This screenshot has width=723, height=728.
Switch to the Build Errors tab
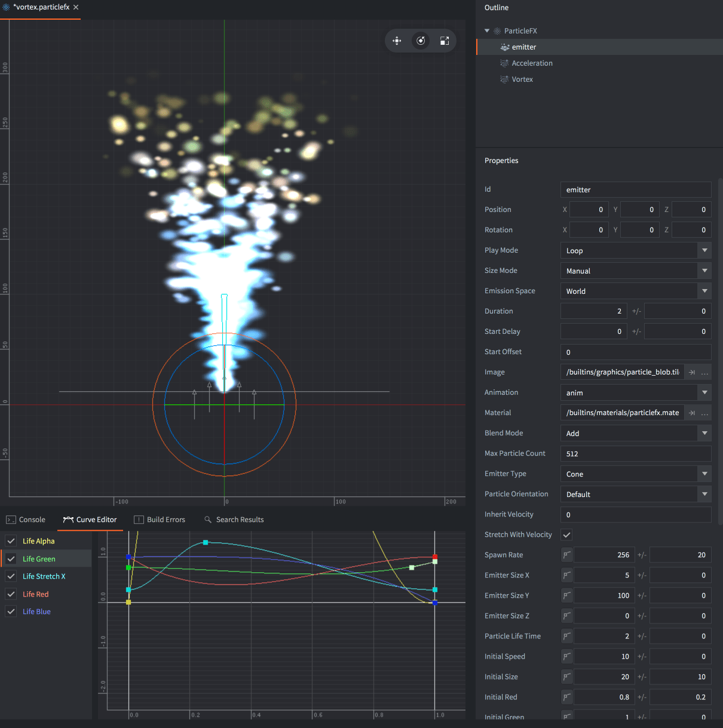(x=160, y=520)
